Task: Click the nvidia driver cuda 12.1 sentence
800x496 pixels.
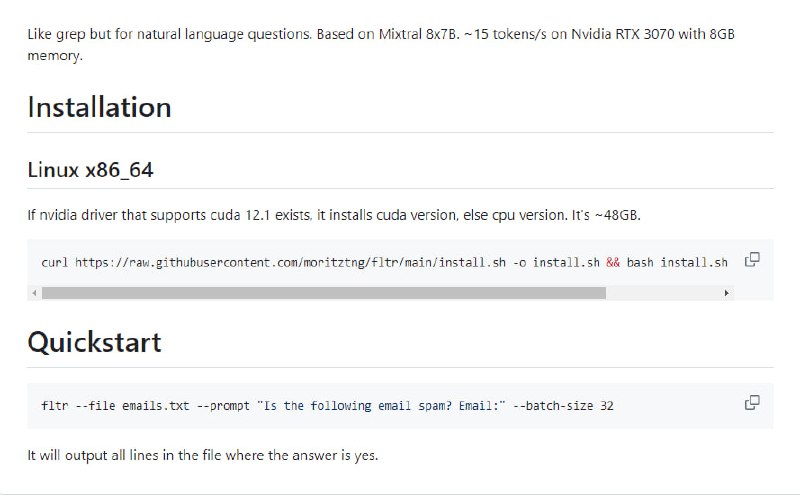Action: (x=340, y=215)
